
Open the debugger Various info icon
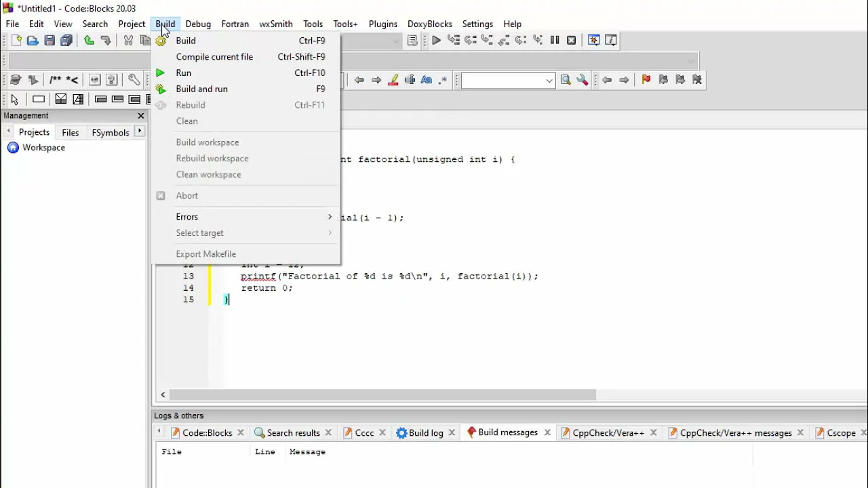pyautogui.click(x=611, y=41)
